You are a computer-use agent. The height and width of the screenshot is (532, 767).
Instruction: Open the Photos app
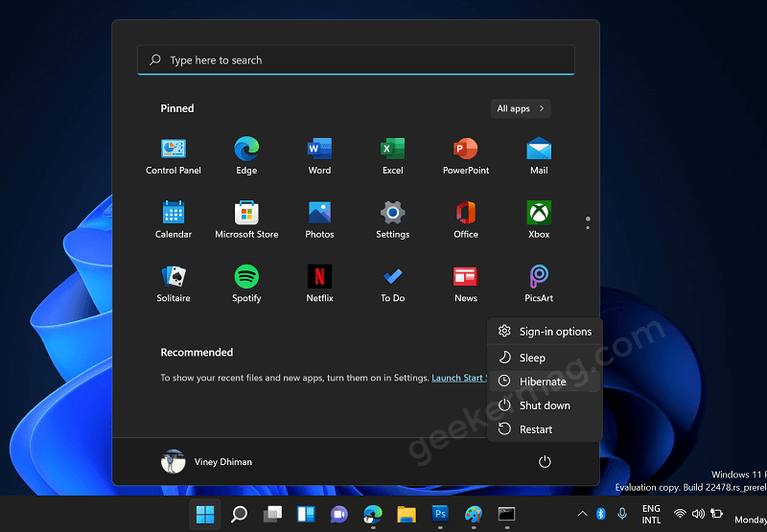coord(319,220)
